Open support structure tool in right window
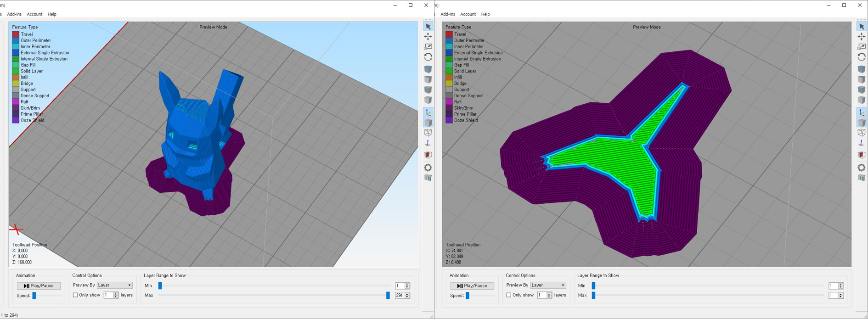868x319 pixels. (x=862, y=178)
